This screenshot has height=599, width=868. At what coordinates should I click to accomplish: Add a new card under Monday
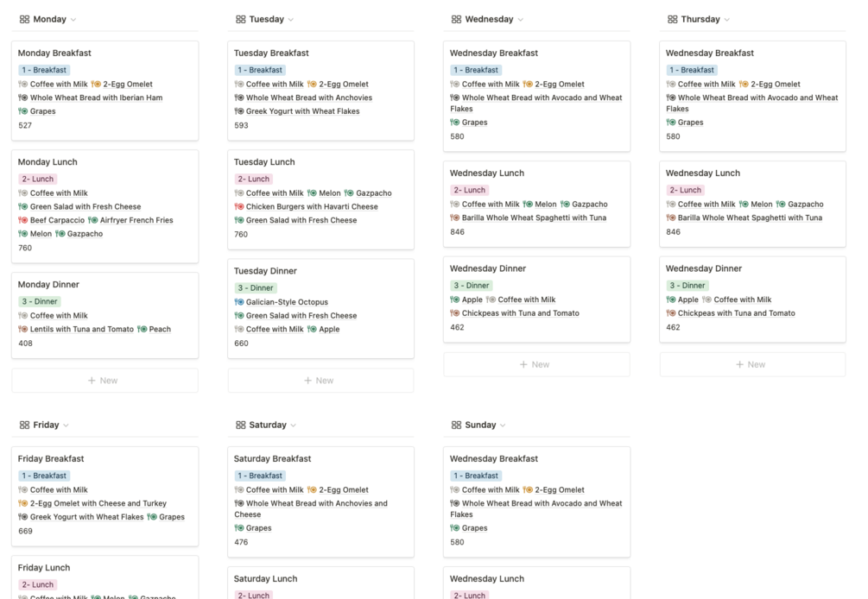click(x=105, y=381)
